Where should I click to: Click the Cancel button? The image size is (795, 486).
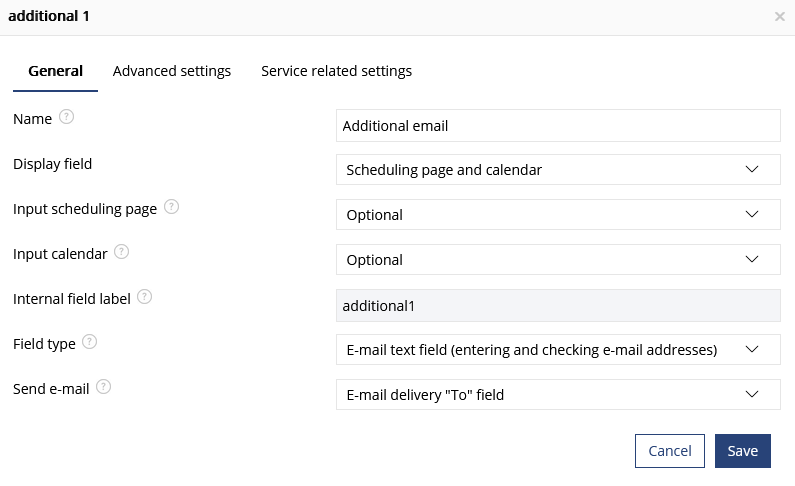point(670,451)
